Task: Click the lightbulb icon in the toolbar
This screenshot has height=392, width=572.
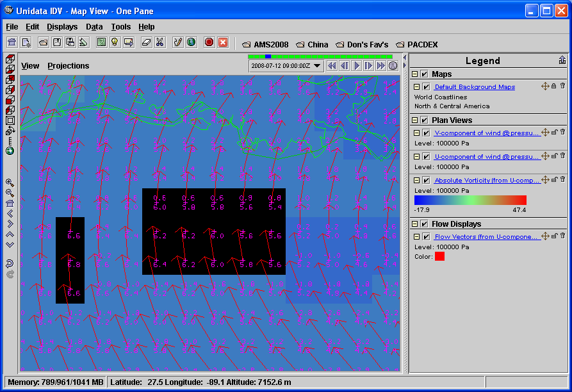Action: 115,42
